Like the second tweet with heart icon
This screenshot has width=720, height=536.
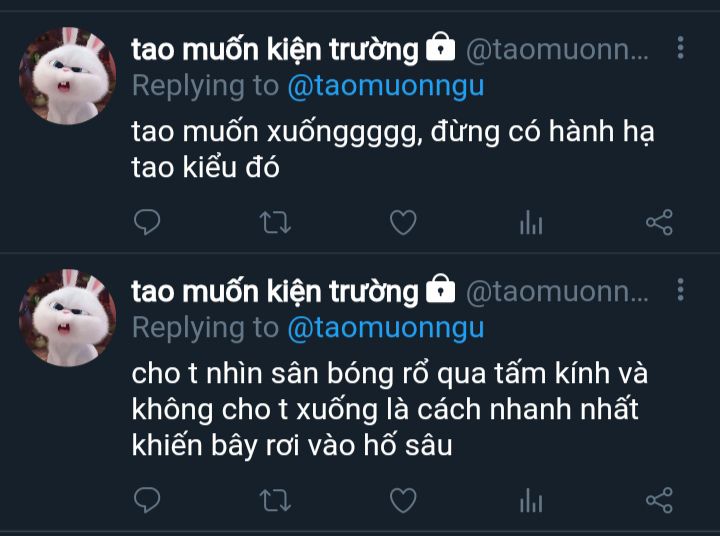click(x=403, y=500)
